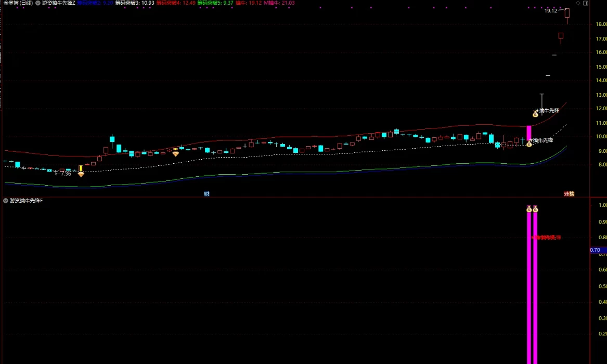Click money bag icon beside lower 擒牛先锋 label
This screenshot has width=607, height=364.
pos(529,144)
